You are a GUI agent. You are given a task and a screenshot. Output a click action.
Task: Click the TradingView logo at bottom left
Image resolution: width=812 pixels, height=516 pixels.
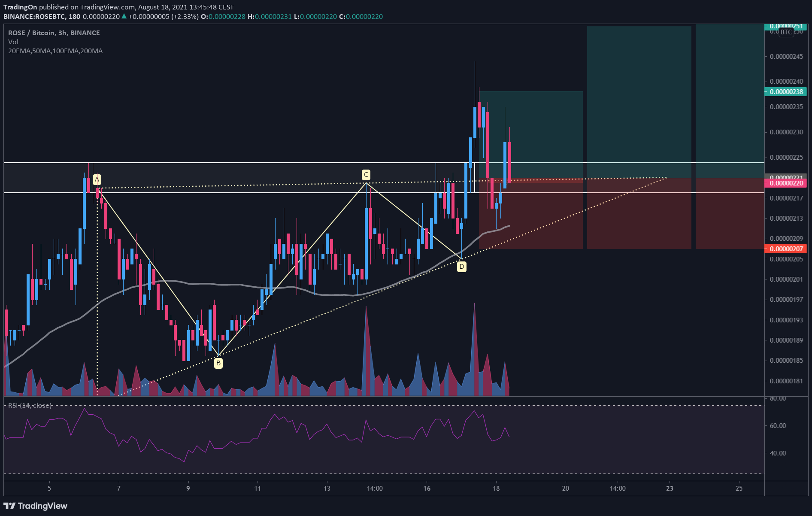coord(36,506)
